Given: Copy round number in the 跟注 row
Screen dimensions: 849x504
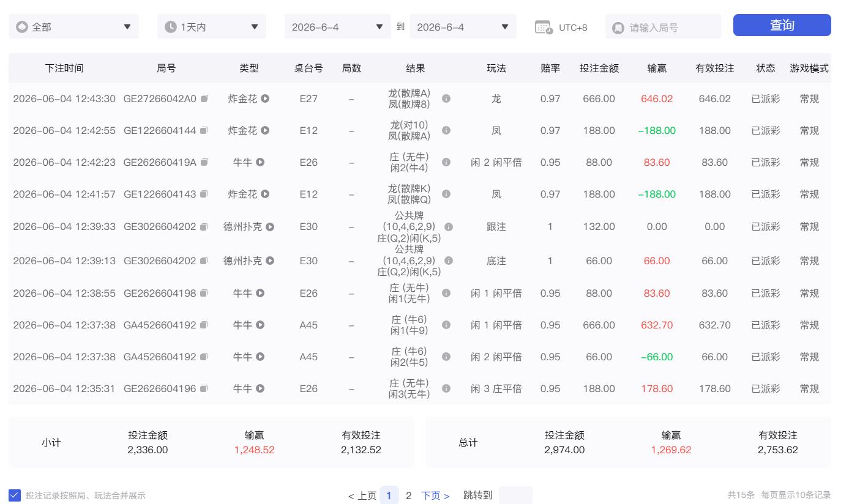Looking at the screenshot, I should [x=204, y=226].
